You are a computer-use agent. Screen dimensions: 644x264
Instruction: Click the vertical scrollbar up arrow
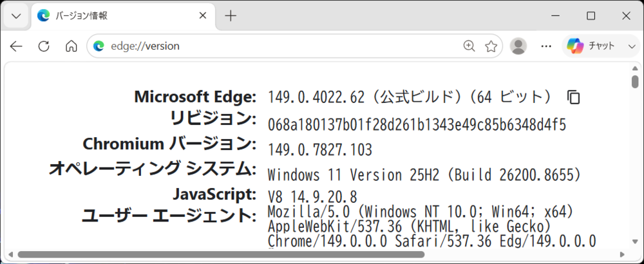[636, 68]
